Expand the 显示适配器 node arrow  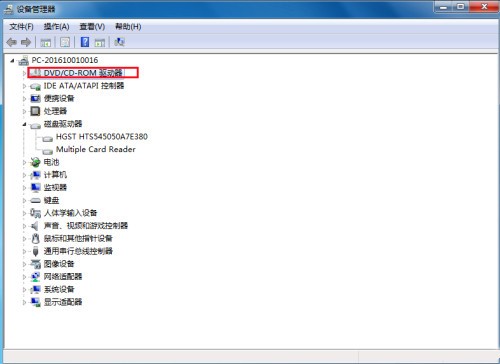24,302
